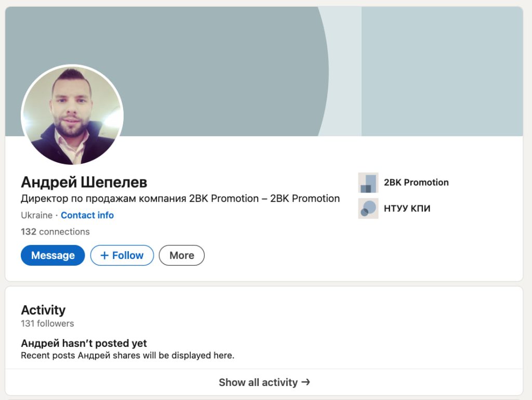The image size is (532, 400).
Task: Follow Андрей via the Follow button
Action: (x=122, y=255)
